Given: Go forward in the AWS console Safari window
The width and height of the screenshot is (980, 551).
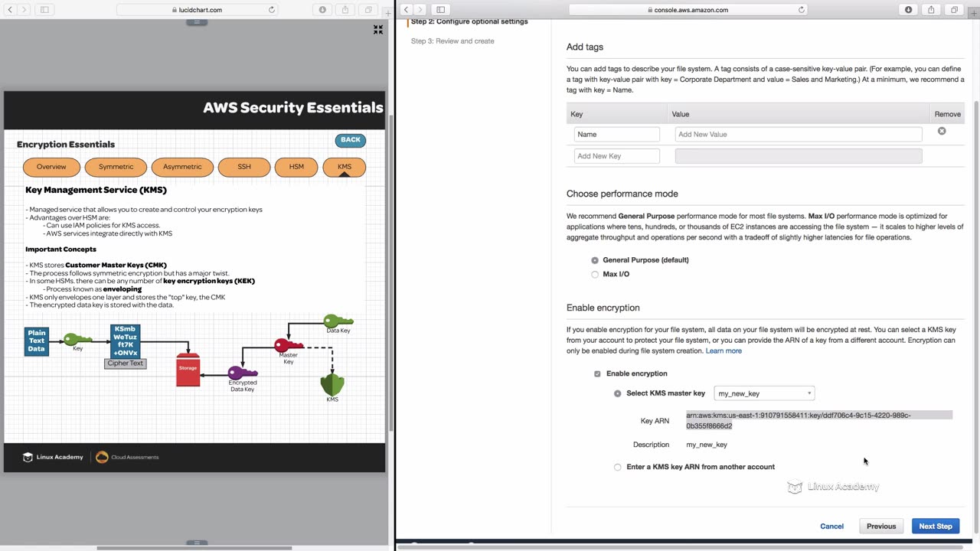Looking at the screenshot, I should pyautogui.click(x=420, y=10).
